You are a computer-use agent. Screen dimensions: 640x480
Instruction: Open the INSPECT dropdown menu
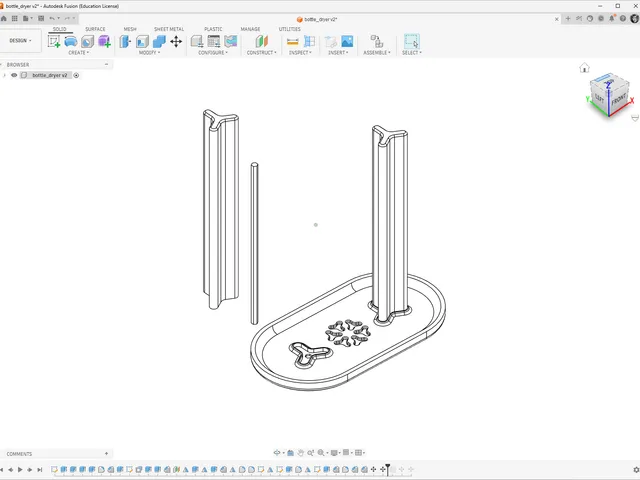pyautogui.click(x=300, y=53)
